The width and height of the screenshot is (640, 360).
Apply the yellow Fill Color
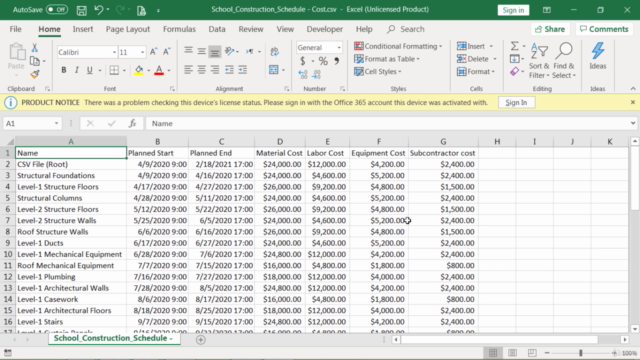pyautogui.click(x=139, y=70)
